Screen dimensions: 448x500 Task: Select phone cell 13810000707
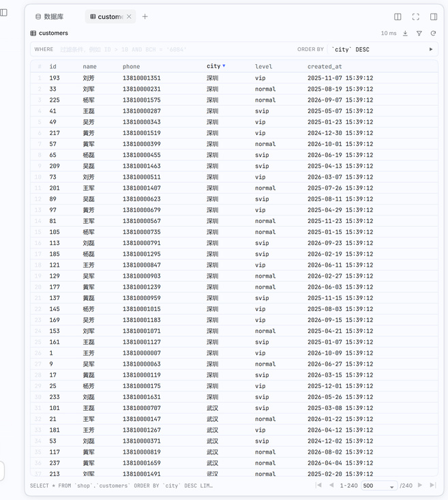pos(142,408)
